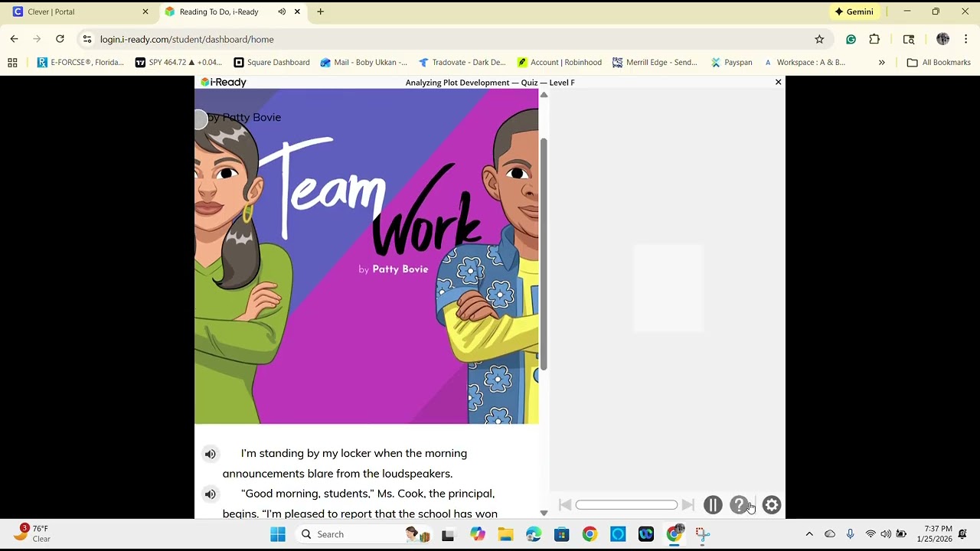Open the Grammarly extension

851,39
